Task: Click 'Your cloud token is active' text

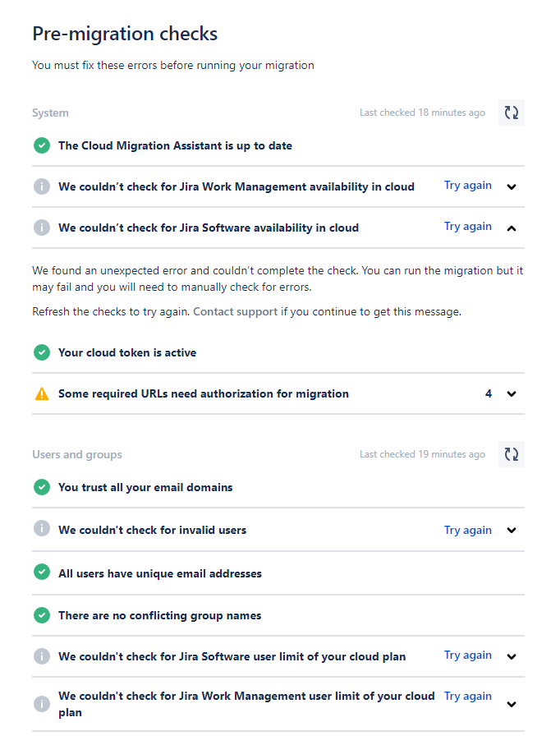Action: [x=127, y=352]
